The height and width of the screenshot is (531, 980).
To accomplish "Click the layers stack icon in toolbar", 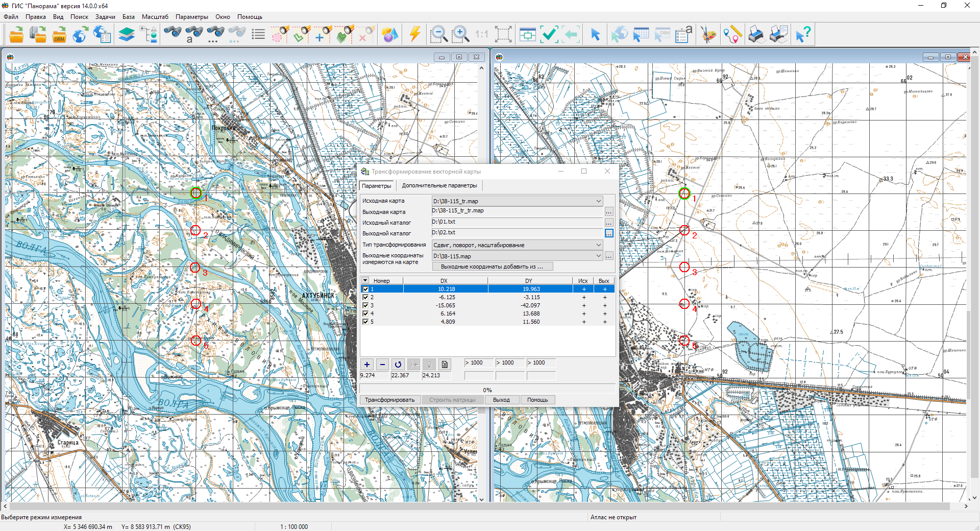I will (126, 35).
